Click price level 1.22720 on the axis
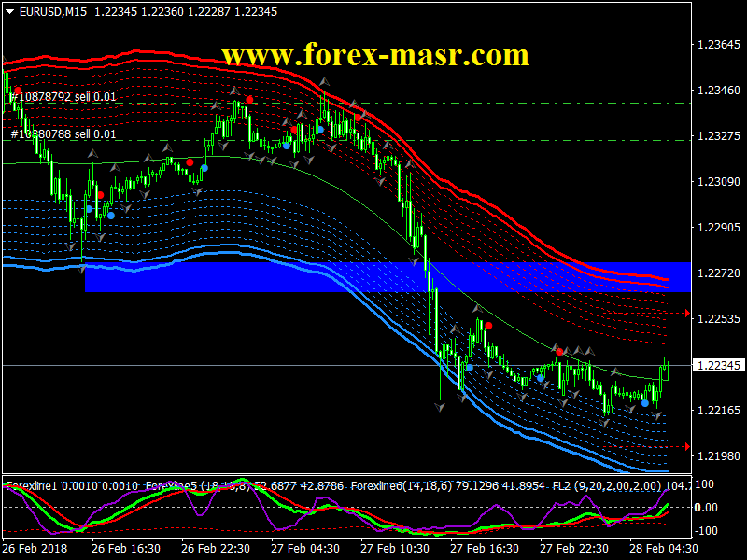Viewport: 747px width, 560px height. 719,273
